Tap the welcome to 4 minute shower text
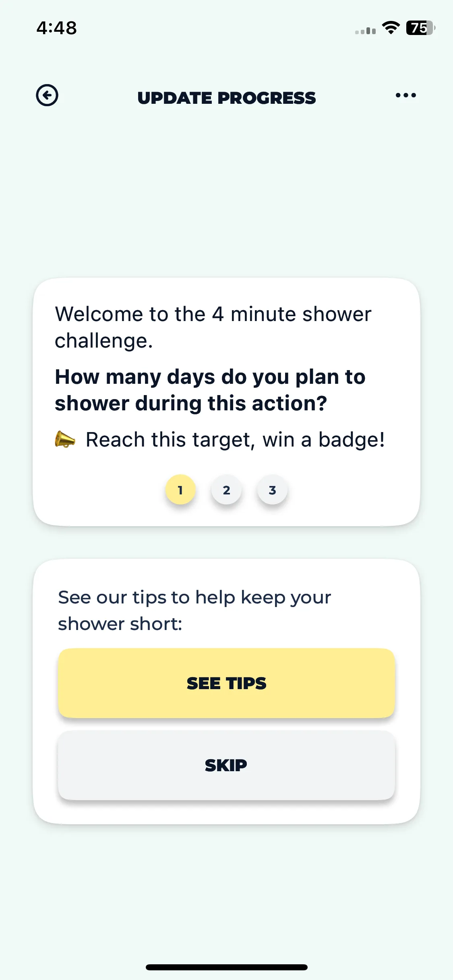The image size is (453, 980). pyautogui.click(x=213, y=327)
